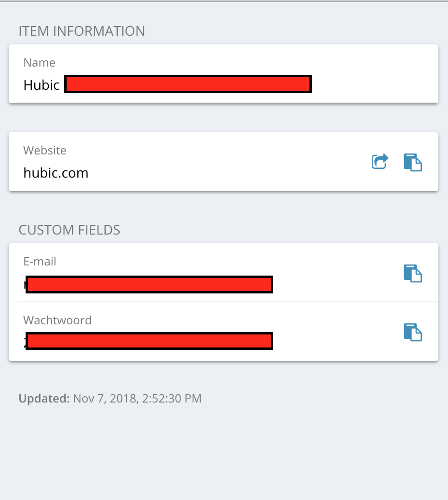Screen dimensions: 448x500
Task: Copy the E-mail field value
Action: click(x=413, y=273)
